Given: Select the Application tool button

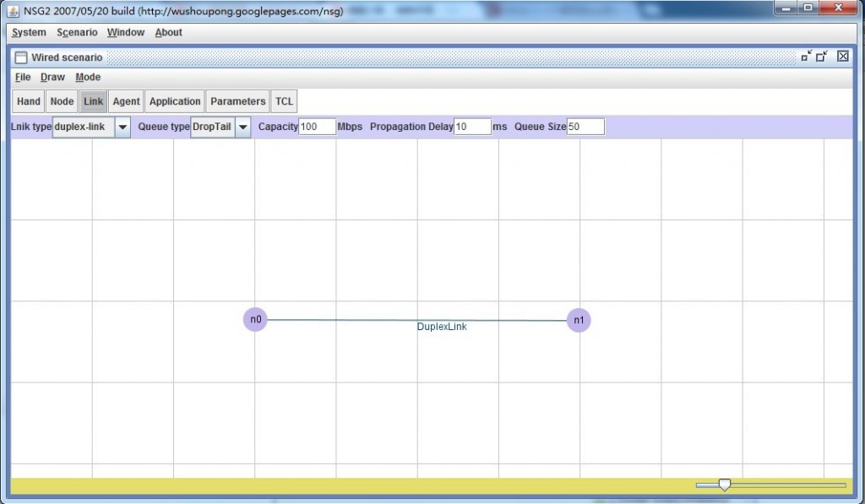Looking at the screenshot, I should point(175,101).
